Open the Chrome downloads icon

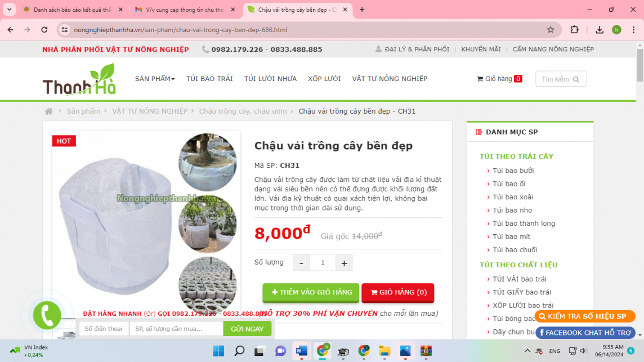click(599, 30)
